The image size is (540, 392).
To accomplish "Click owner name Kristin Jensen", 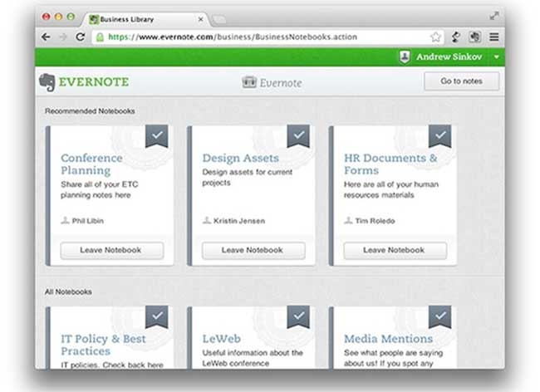I will click(x=239, y=221).
